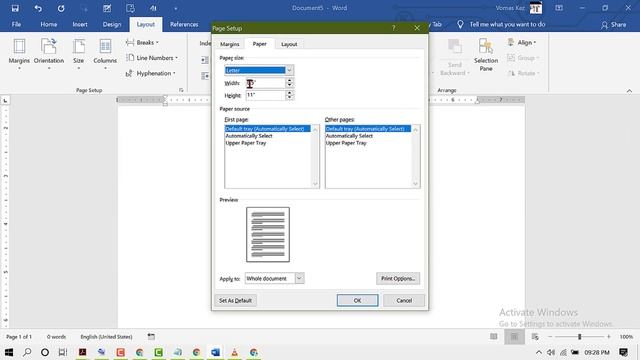640x360 pixels.
Task: Switch to Print Layout view icon
Action: 514,337
